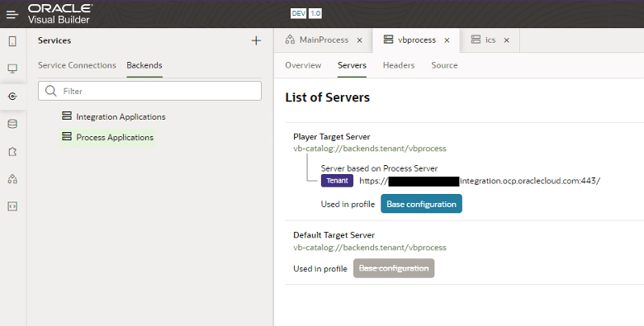Screen dimensions: 644x326
Task: Open Business Objects database icon
Action: [12, 124]
